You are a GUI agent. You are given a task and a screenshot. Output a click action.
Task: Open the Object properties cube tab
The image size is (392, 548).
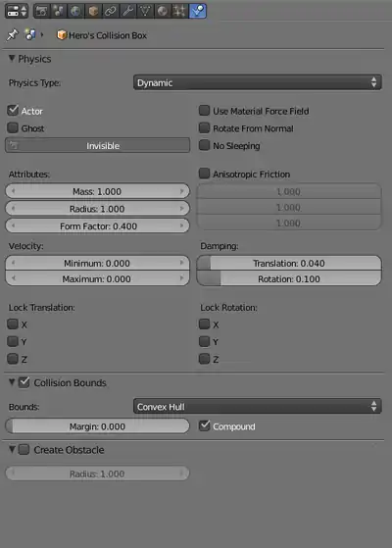pos(93,11)
